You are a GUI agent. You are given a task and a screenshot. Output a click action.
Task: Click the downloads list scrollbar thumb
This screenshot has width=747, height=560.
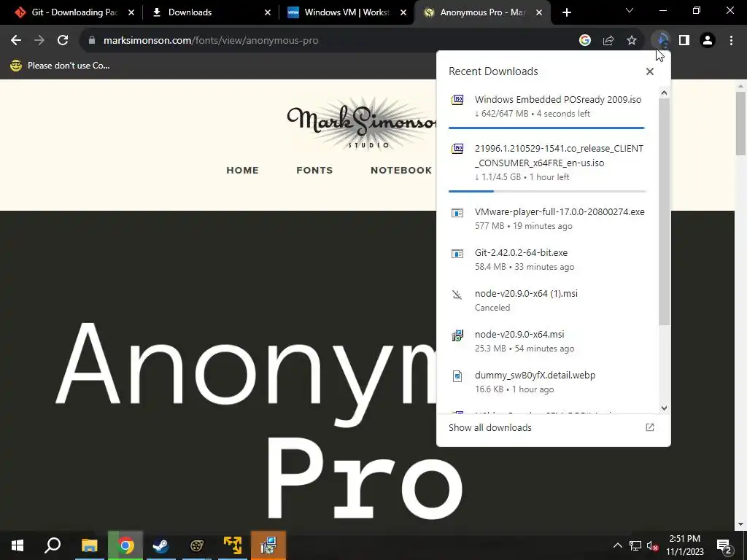pyautogui.click(x=664, y=212)
